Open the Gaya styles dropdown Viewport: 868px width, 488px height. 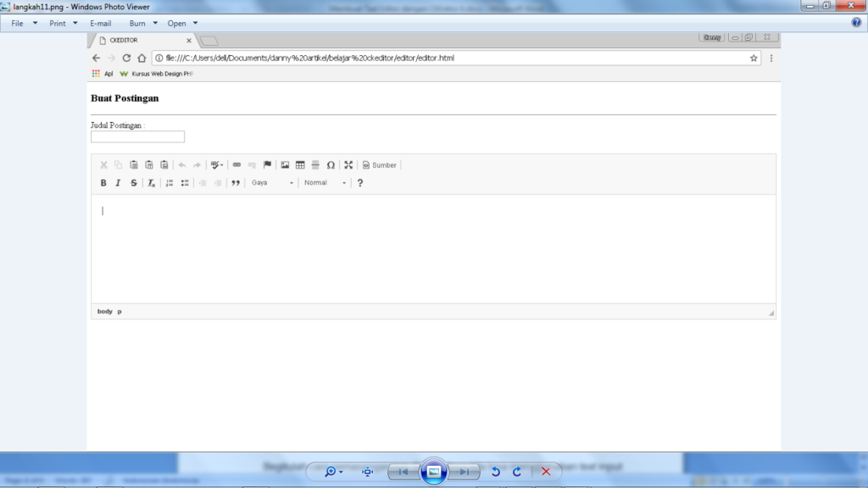pyautogui.click(x=271, y=183)
